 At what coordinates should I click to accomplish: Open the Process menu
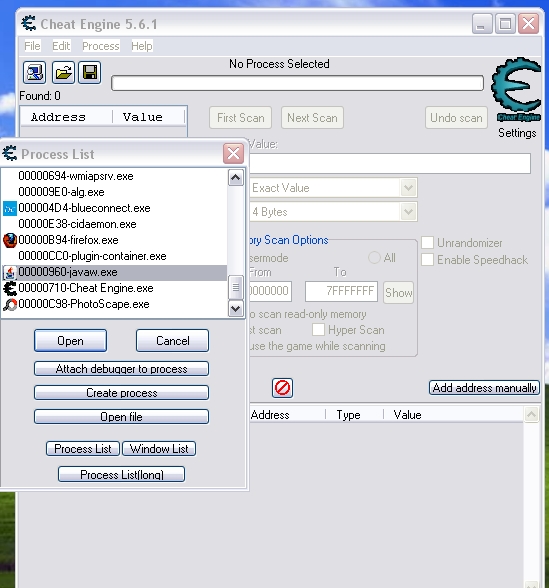100,46
